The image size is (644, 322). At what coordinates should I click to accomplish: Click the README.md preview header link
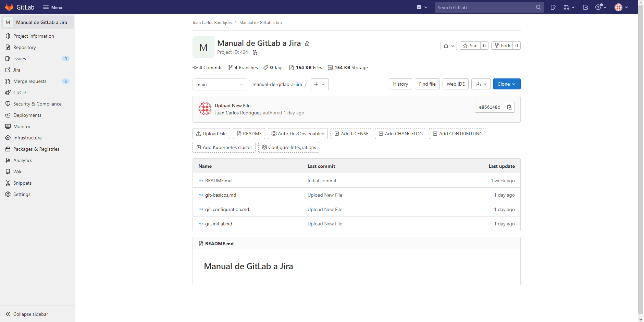[x=219, y=244]
